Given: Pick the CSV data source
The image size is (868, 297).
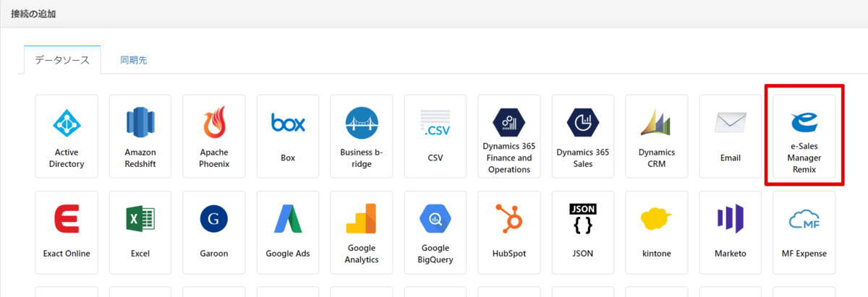Looking at the screenshot, I should 435,137.
